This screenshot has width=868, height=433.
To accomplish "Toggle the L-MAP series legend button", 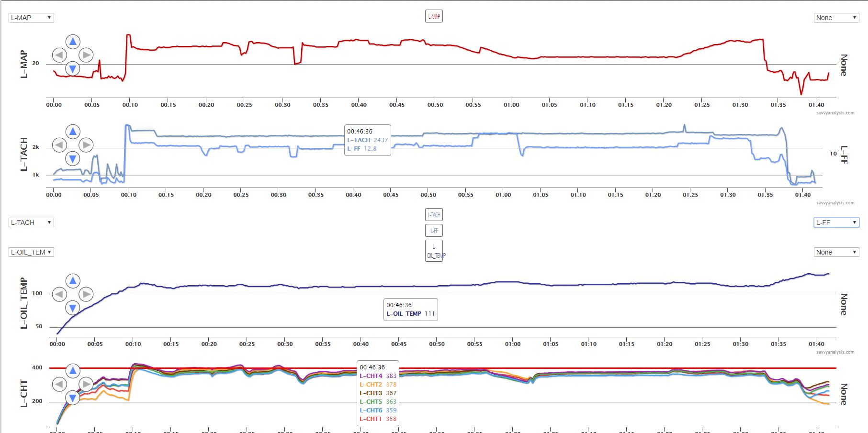I will [x=434, y=16].
